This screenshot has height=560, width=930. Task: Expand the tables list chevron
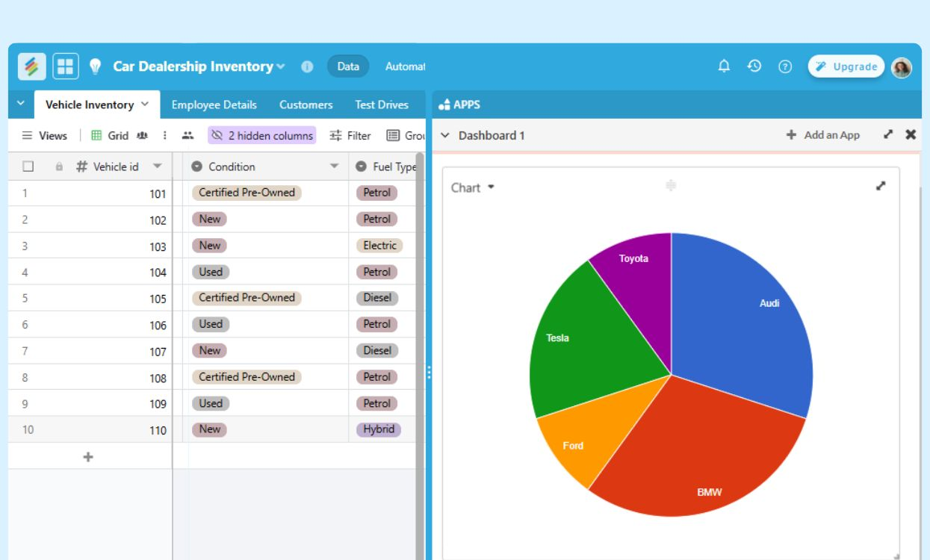20,104
